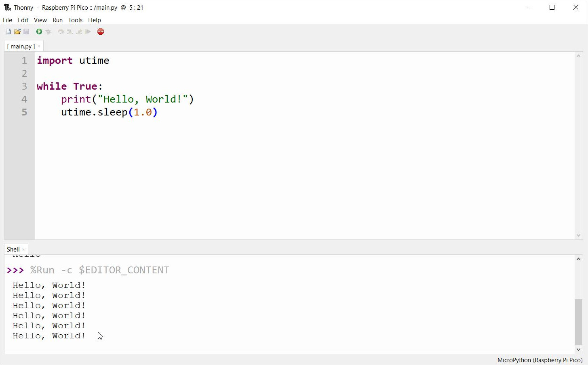Select the main.py editor tab
The image size is (588, 365).
21,46
